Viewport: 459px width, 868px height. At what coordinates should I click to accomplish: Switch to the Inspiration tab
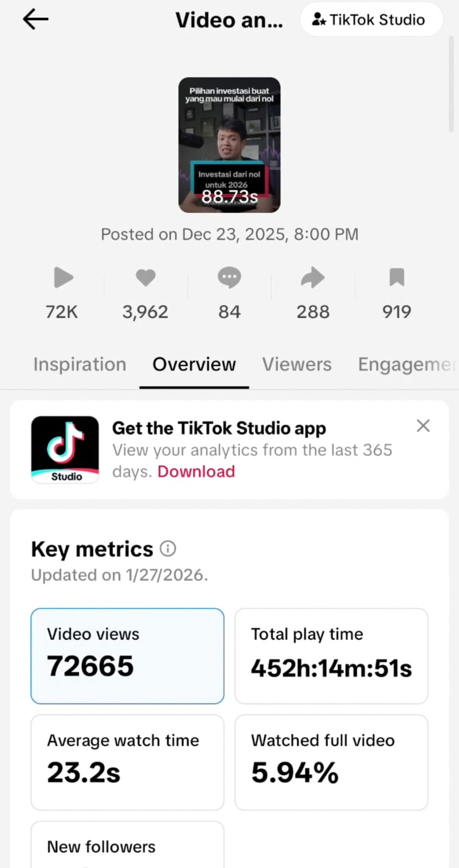(80, 365)
